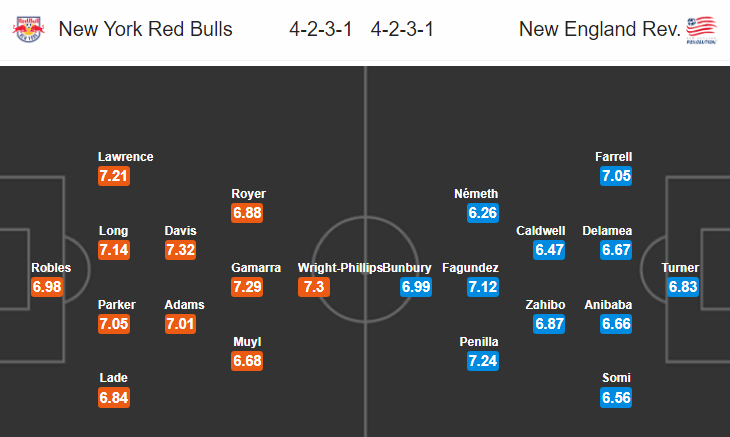Click the Red Bulls 4-2-3-1 formation text
The height and width of the screenshot is (437, 730).
(x=321, y=29)
